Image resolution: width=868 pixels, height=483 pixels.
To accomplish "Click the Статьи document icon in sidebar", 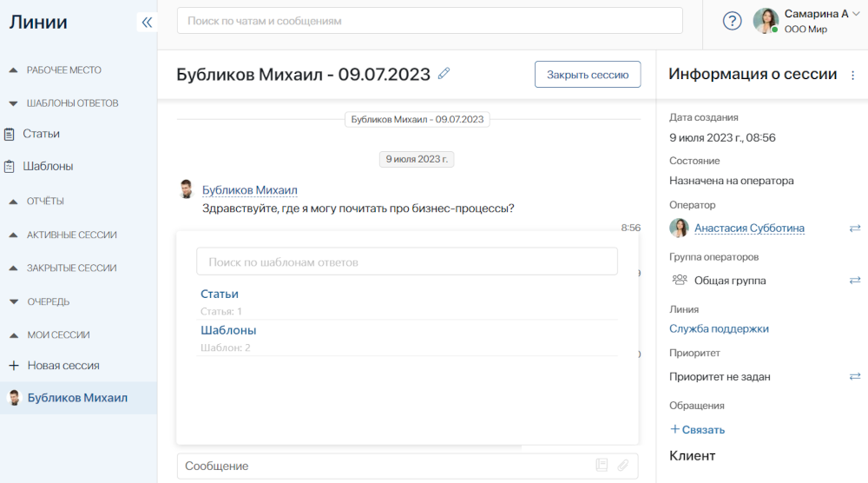I will (10, 134).
